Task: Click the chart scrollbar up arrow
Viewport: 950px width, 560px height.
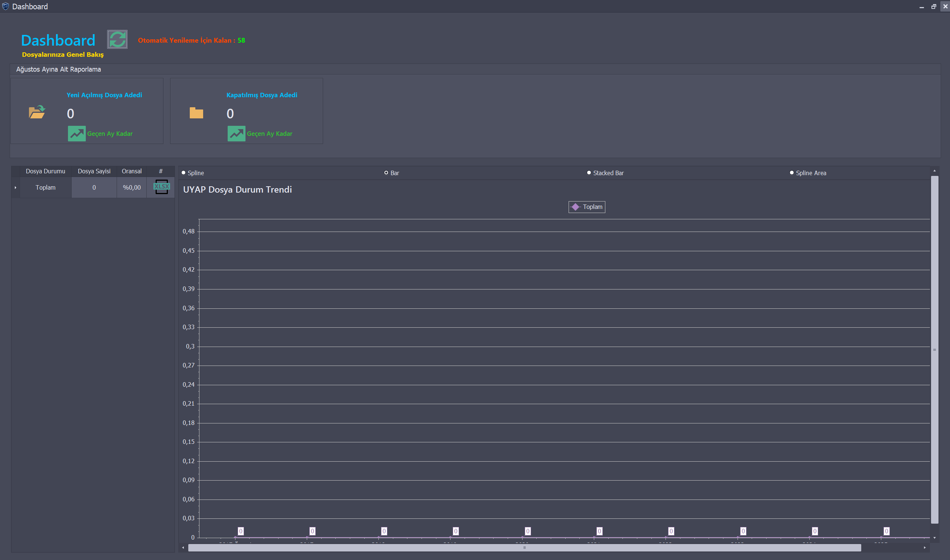Action: click(x=934, y=171)
